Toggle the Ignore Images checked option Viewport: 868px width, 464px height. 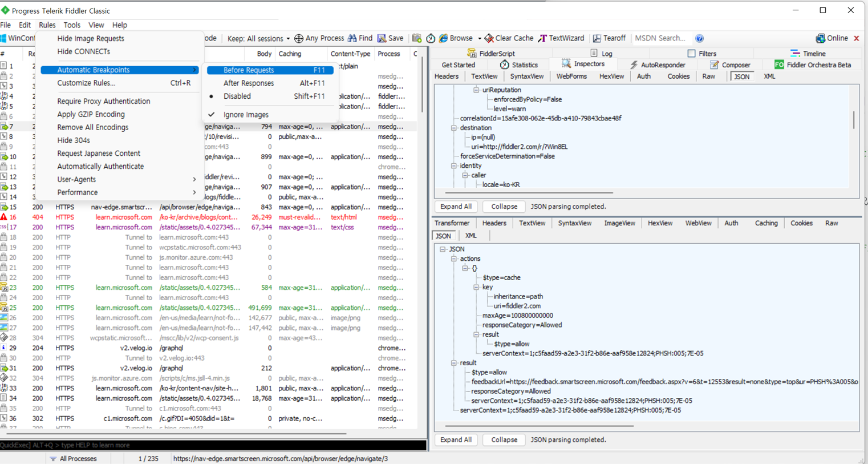coord(246,115)
